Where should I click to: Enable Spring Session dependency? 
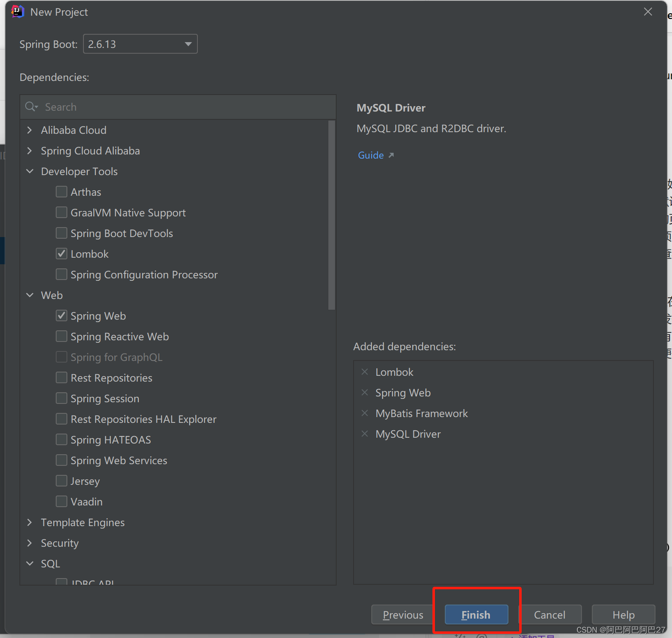click(x=62, y=398)
